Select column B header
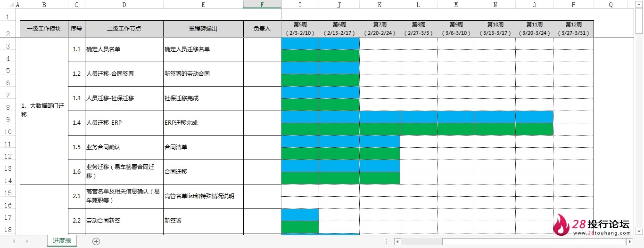This screenshot has width=644, height=248. coord(44,4)
